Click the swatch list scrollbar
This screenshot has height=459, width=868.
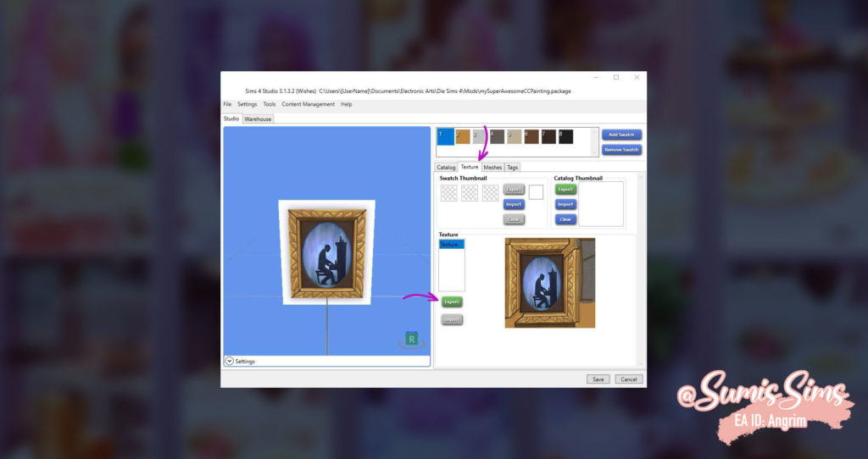595,142
